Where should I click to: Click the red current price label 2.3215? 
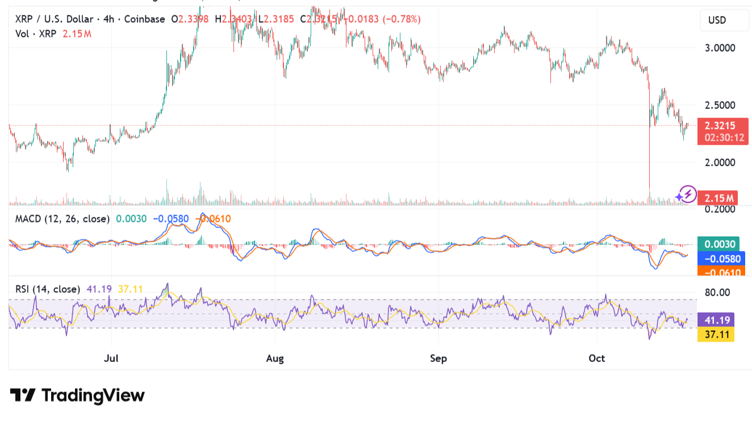tap(720, 126)
